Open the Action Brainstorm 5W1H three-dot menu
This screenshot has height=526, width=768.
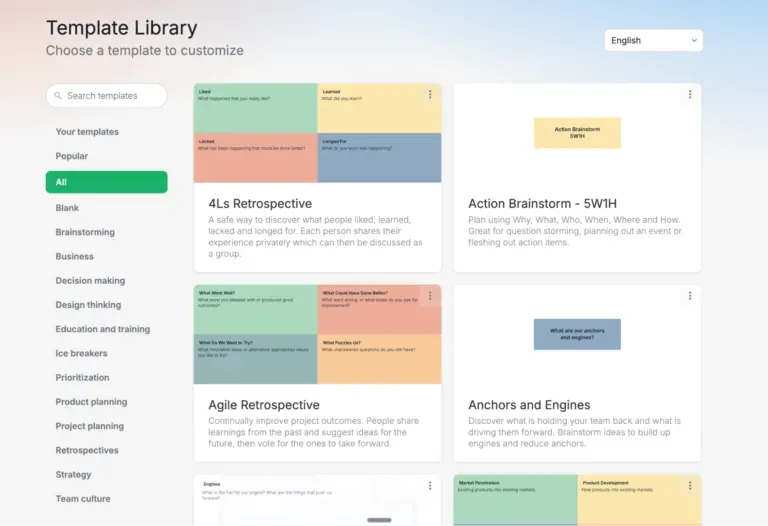(x=690, y=94)
